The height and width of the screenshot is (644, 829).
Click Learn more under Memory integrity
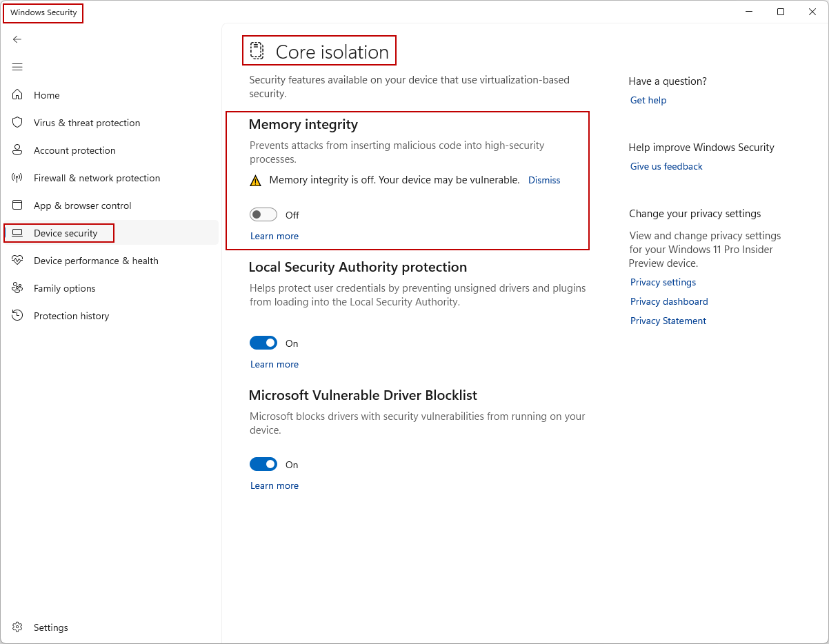click(x=274, y=236)
